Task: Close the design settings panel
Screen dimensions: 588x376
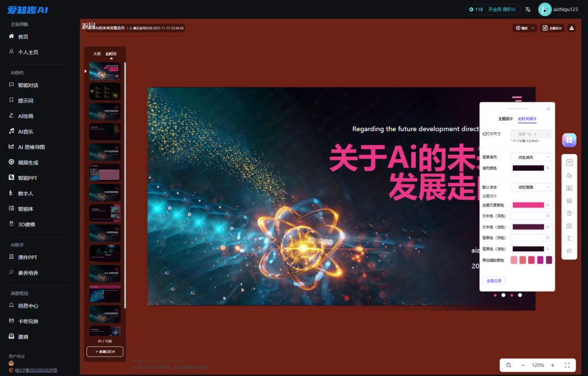Action: (x=548, y=109)
